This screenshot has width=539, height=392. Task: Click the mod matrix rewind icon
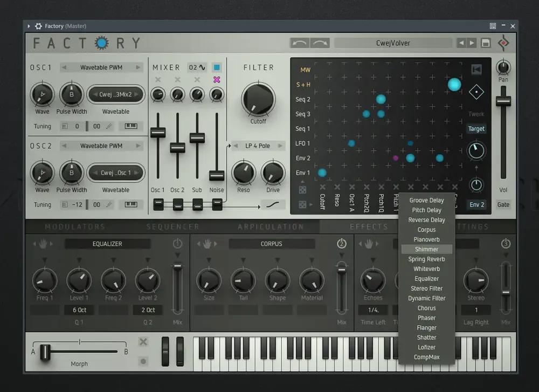point(476,70)
